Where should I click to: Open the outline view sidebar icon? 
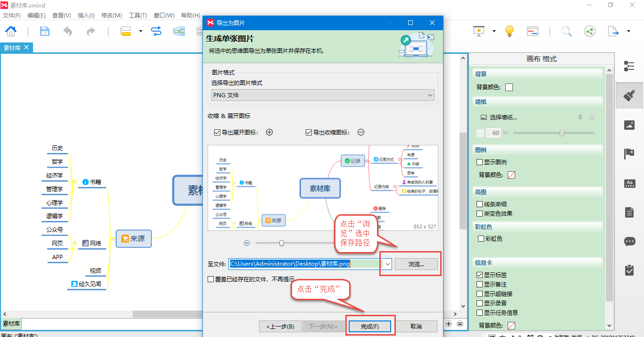(629, 66)
